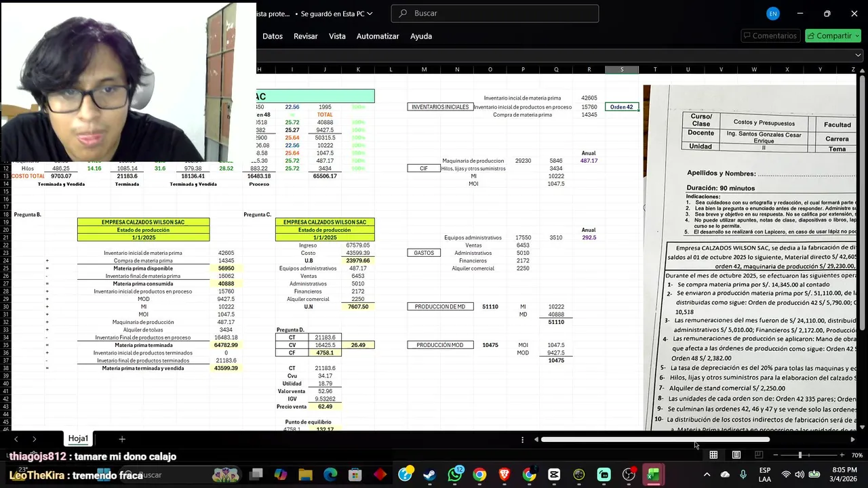This screenshot has width=868, height=488.
Task: Open Steam from the taskbar
Action: tap(429, 474)
